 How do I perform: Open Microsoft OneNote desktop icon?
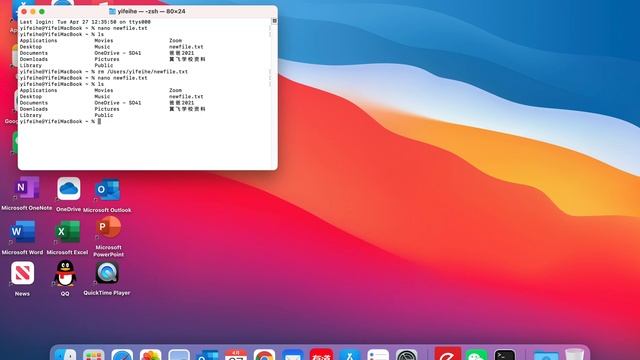point(27,188)
